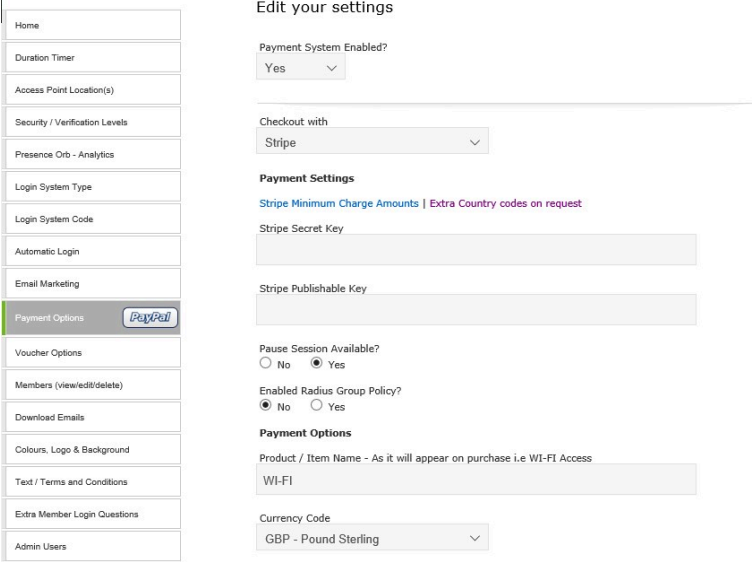Click the Stripe Secret Key field
The width and height of the screenshot is (756, 562).
tap(476, 250)
